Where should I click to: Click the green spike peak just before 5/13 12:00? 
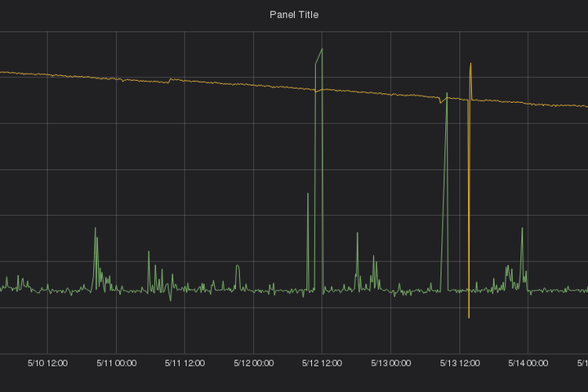click(x=447, y=93)
